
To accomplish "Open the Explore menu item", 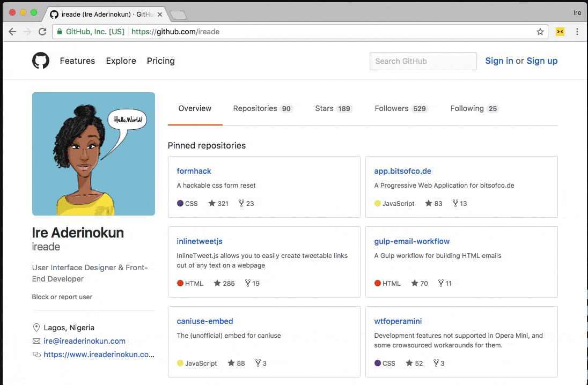I will (121, 61).
